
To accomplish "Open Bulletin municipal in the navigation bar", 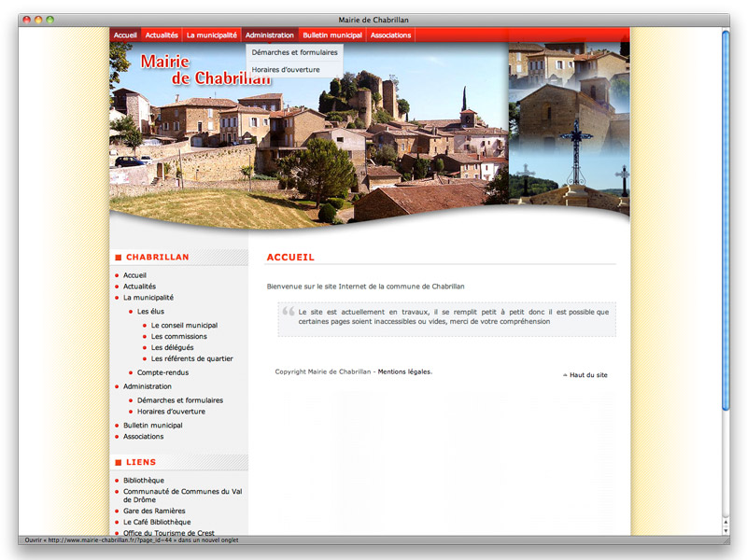I will coord(332,35).
